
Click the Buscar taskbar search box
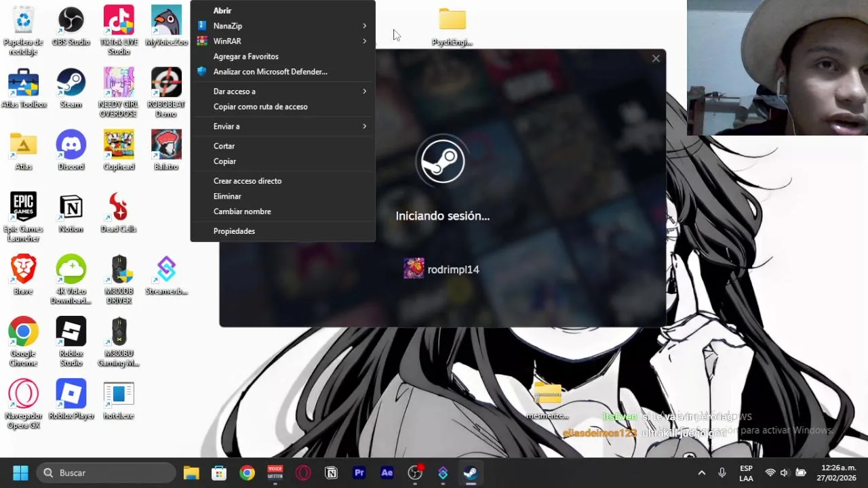click(x=106, y=472)
